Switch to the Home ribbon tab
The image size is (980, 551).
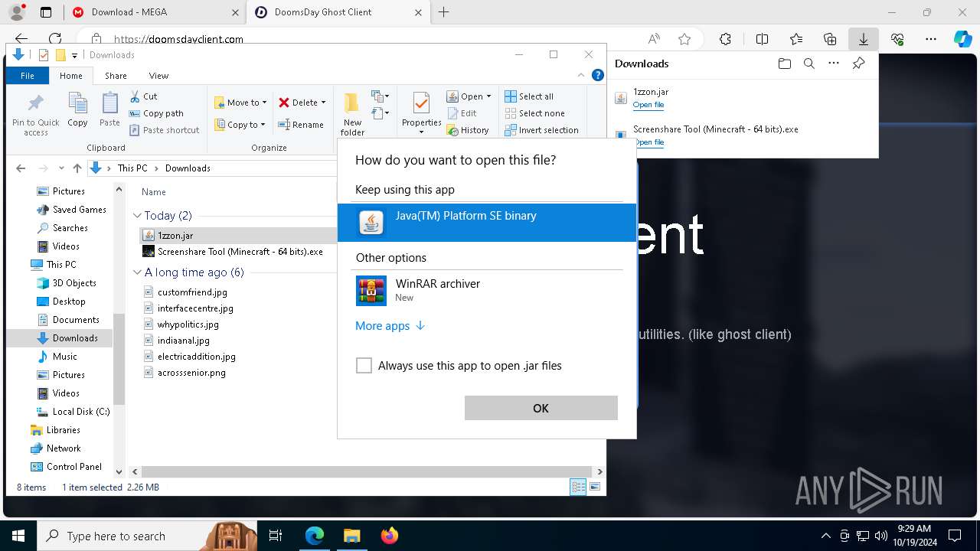coord(71,76)
